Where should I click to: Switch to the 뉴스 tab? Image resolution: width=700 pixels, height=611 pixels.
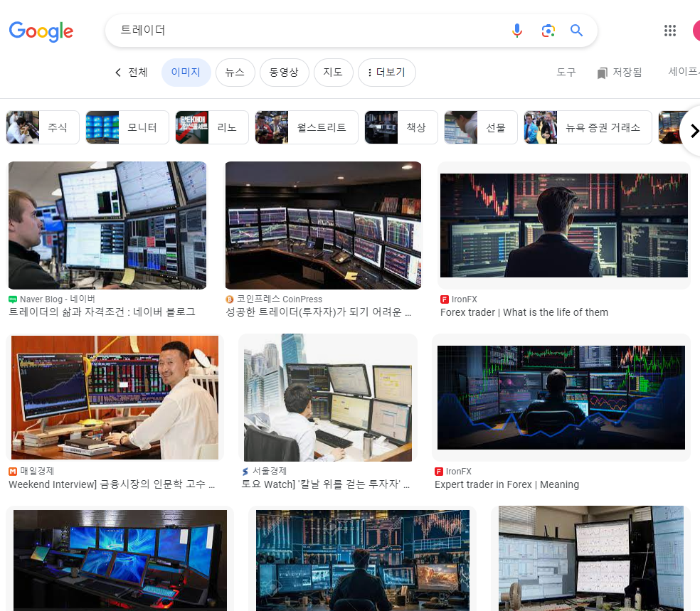coord(235,73)
